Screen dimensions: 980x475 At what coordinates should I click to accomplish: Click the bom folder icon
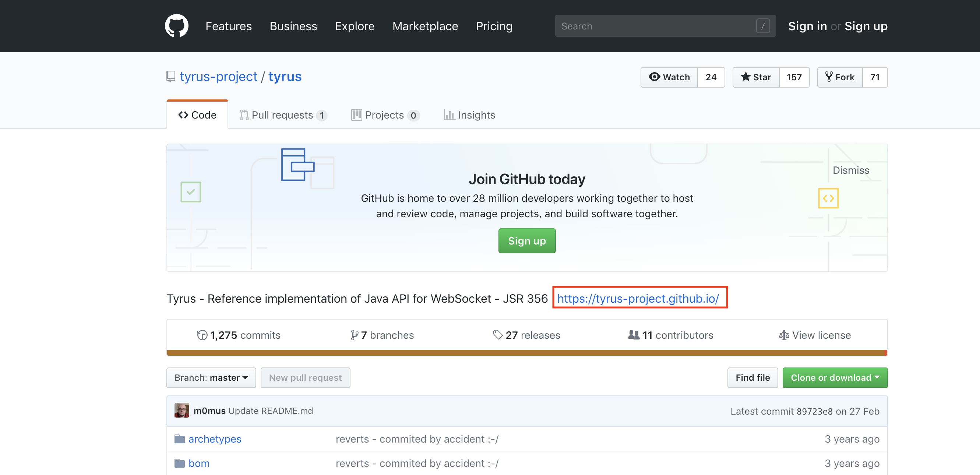pyautogui.click(x=180, y=463)
